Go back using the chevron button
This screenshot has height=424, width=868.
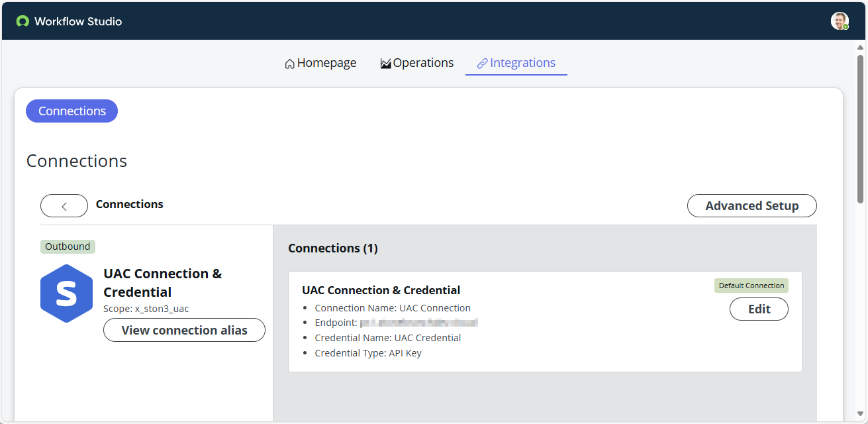tap(64, 206)
